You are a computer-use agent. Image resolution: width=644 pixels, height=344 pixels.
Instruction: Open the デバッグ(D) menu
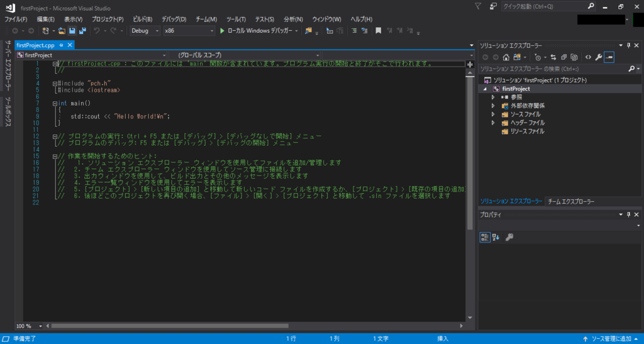point(174,19)
